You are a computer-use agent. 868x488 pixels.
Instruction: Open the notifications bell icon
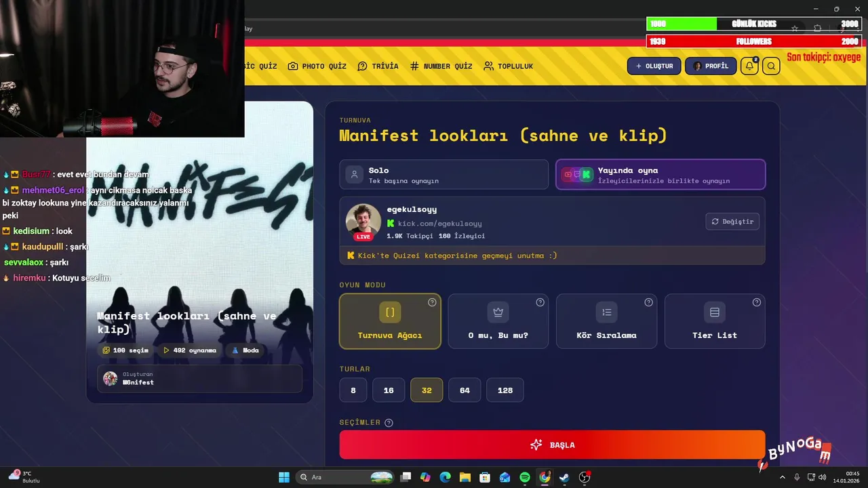[749, 66]
